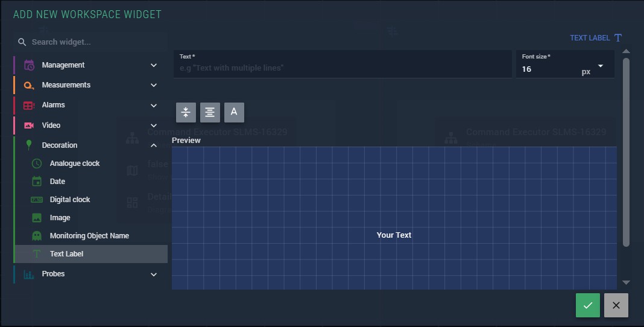Select Text Label in widget list
Screen dimensions: 644x327
point(66,254)
